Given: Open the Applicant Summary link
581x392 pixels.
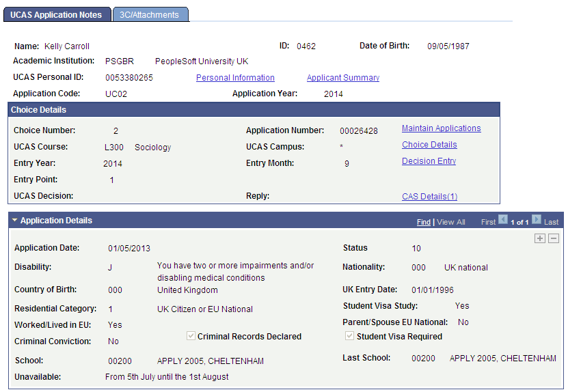Looking at the screenshot, I should pyautogui.click(x=343, y=78).
